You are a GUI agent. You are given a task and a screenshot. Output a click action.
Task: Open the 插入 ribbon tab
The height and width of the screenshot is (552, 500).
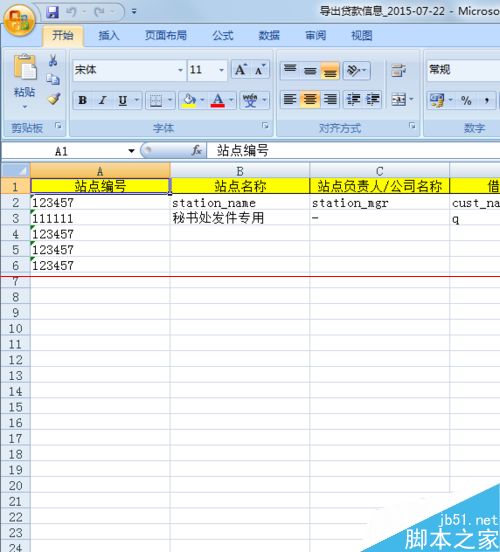coord(109,35)
